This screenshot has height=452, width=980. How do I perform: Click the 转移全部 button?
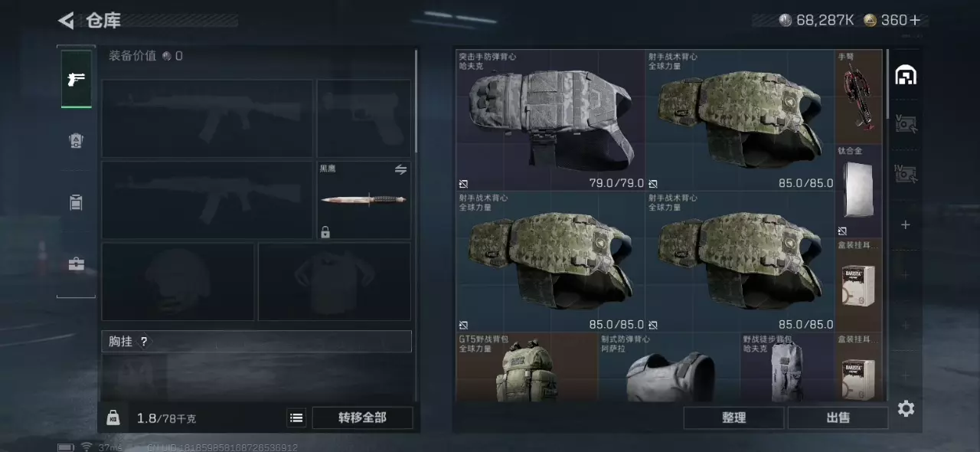click(362, 418)
